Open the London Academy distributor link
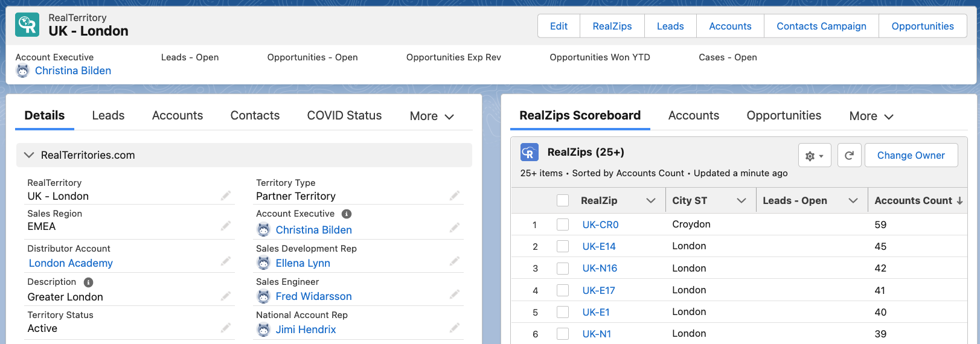 [71, 263]
